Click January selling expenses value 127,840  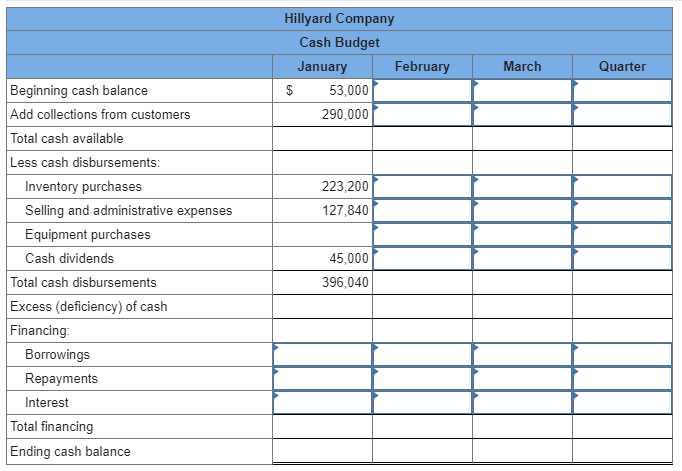coord(345,210)
